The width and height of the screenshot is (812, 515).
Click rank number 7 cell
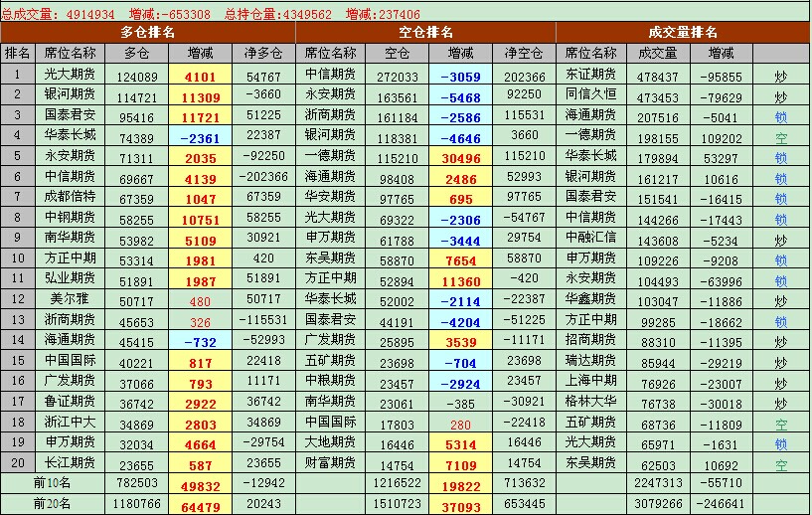pyautogui.click(x=18, y=197)
